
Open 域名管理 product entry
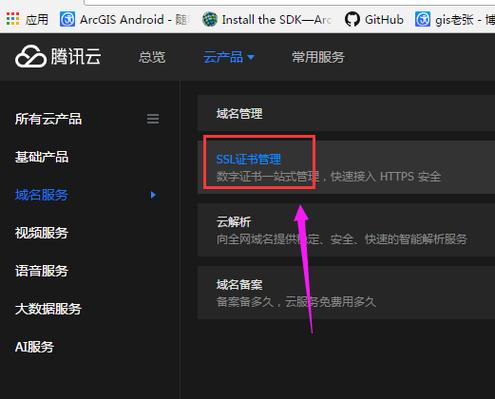click(346, 113)
